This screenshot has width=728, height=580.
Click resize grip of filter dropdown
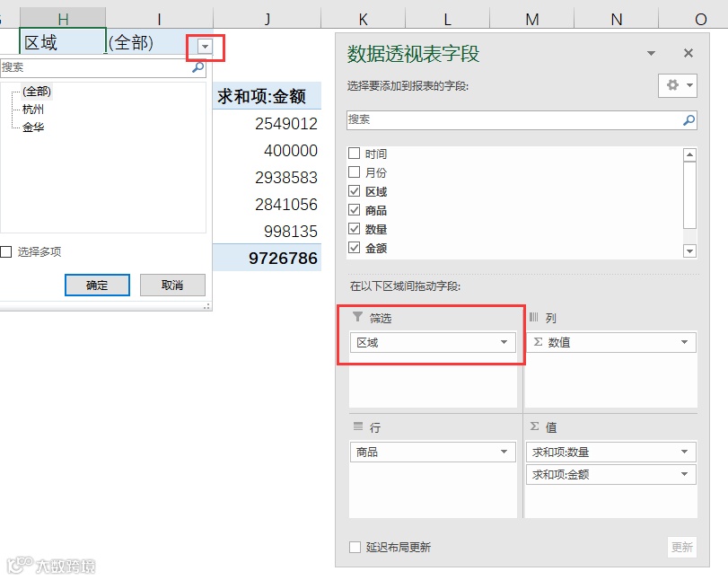(x=206, y=306)
